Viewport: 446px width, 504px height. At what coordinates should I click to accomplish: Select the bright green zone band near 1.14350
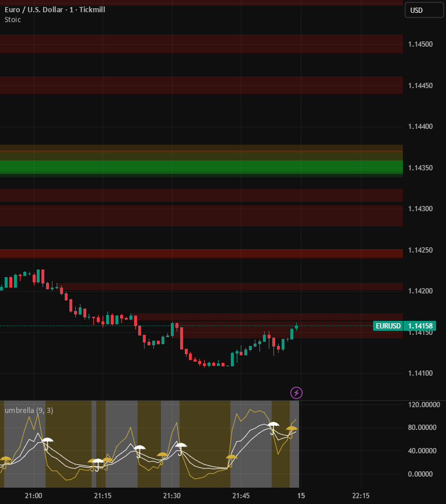201,167
